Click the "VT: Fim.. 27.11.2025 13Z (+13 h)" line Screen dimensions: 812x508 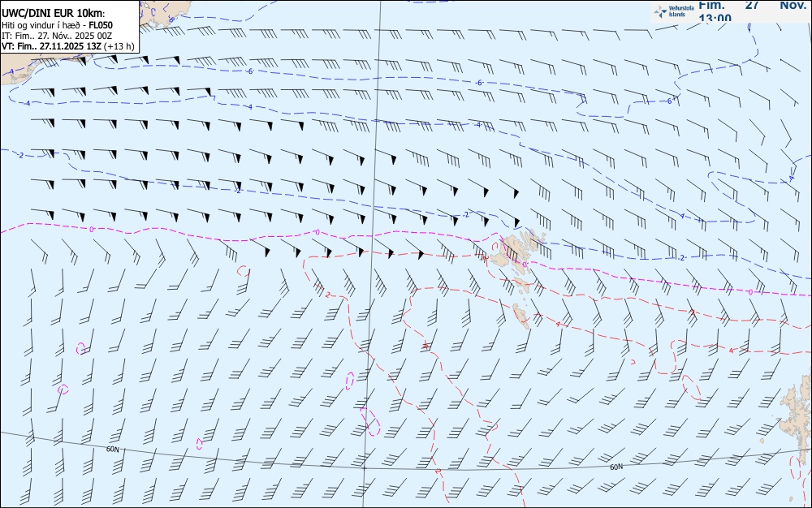68,46
